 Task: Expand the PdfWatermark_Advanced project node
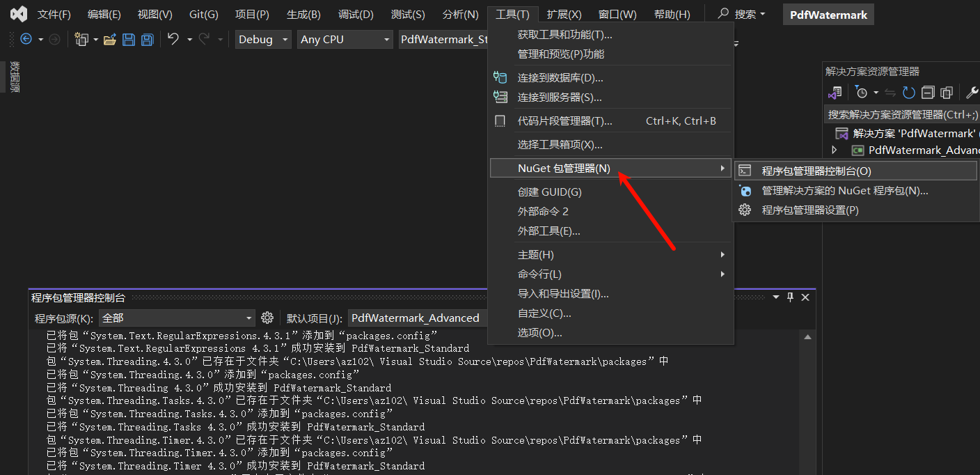(x=835, y=150)
